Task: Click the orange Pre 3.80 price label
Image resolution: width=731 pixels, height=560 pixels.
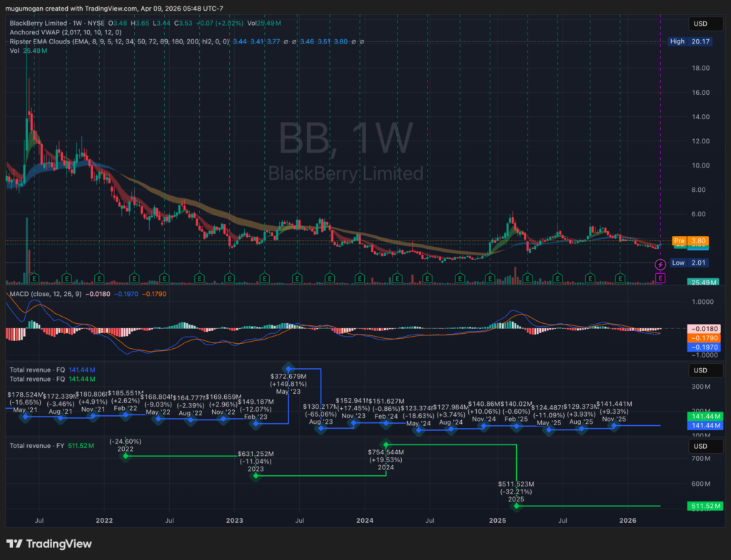Action: (680, 241)
